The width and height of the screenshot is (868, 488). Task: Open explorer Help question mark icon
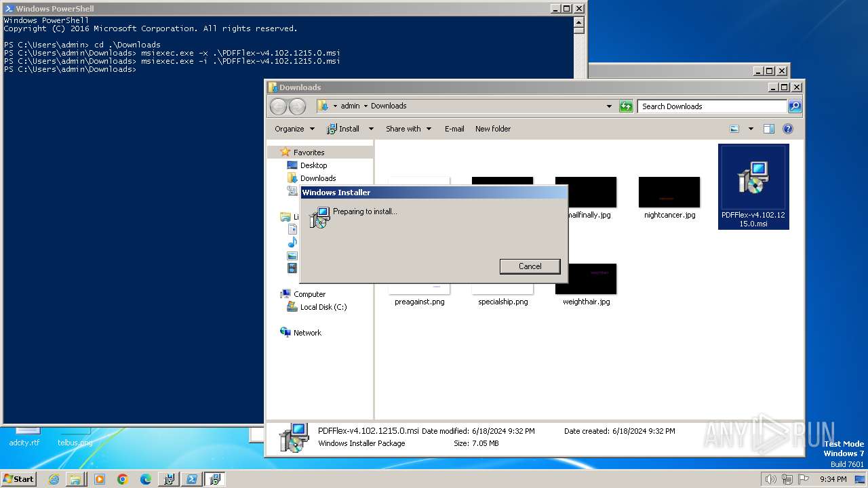788,129
